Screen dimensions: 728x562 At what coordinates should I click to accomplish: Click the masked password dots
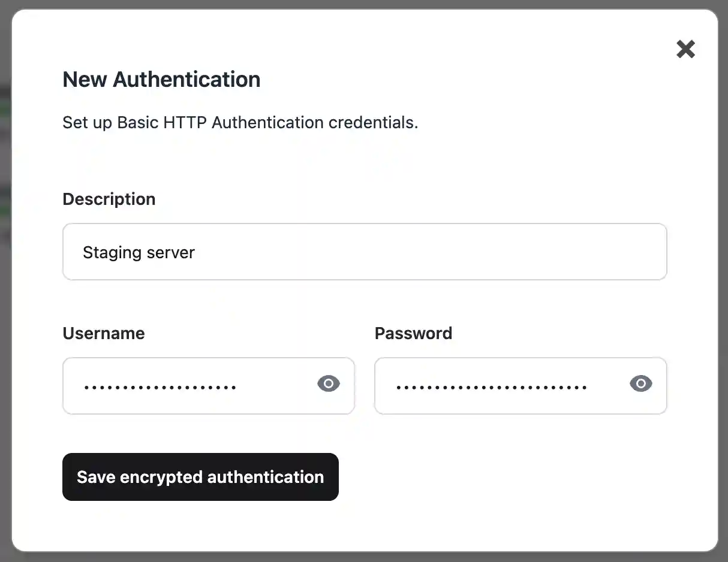click(x=492, y=386)
